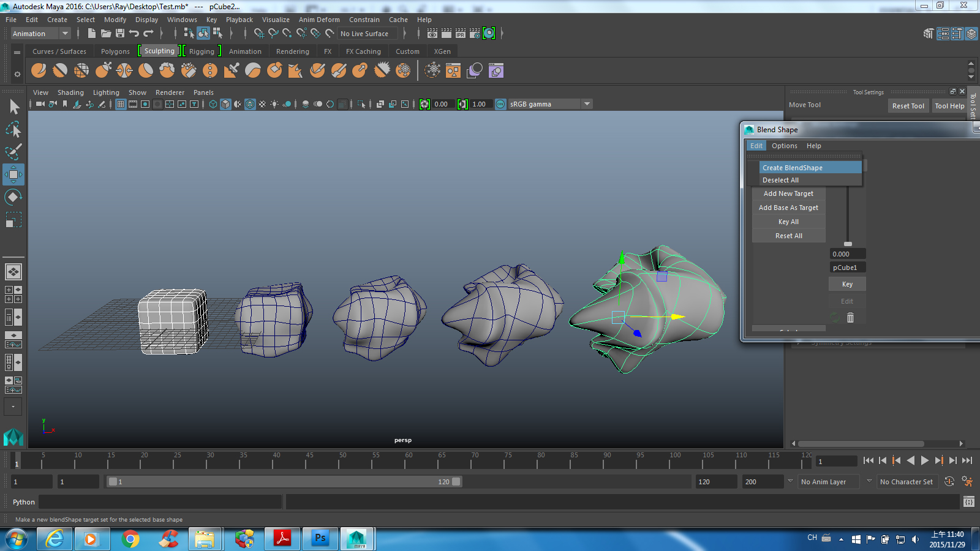Open Maya from the Windows taskbar
The height and width of the screenshot is (551, 980).
357,539
